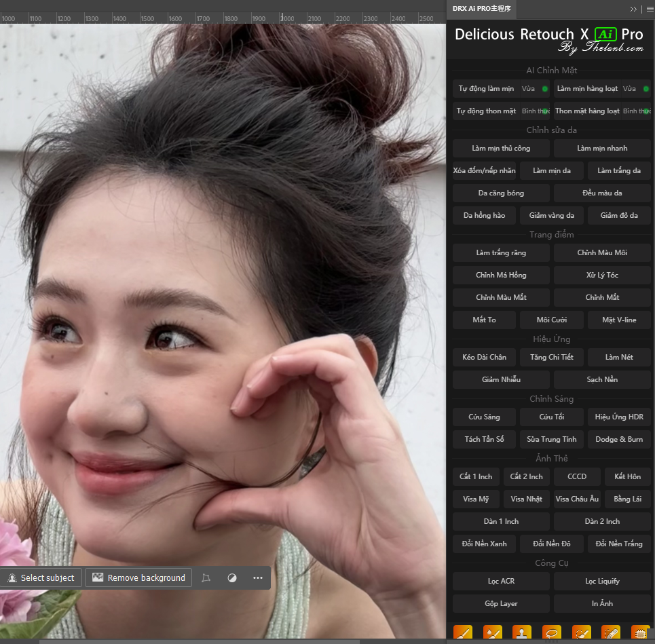Apply the Môi Cười smile effect

point(551,320)
